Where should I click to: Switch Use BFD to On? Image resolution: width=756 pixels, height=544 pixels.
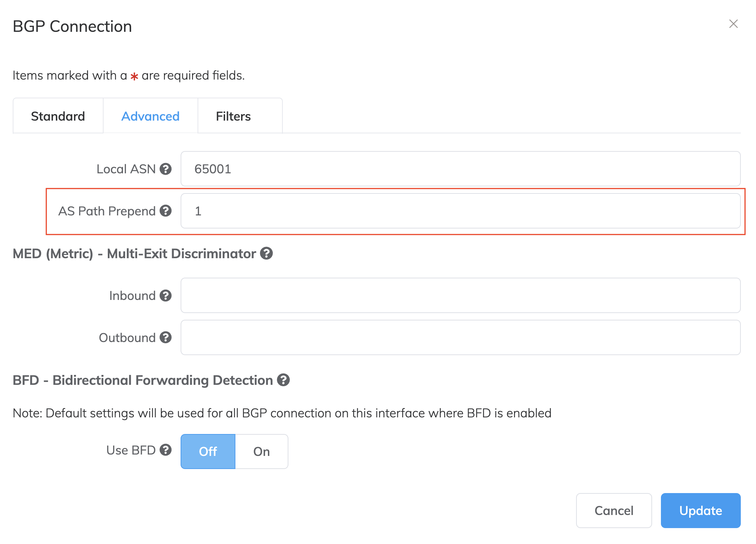tap(261, 451)
